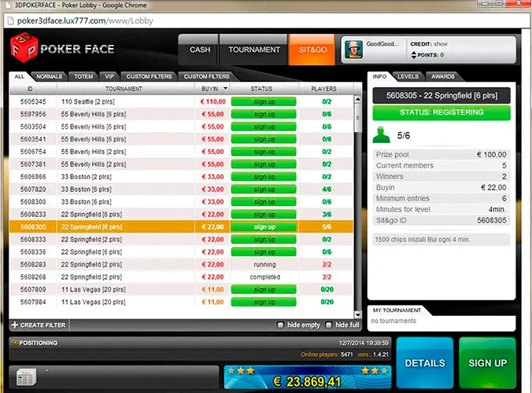Viewport: 532px width, 393px height.
Task: Open the second CUSTOM FILTERS tab
Action: tap(207, 76)
